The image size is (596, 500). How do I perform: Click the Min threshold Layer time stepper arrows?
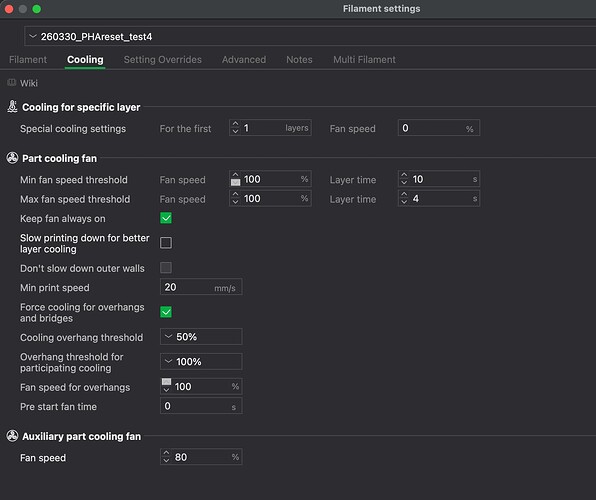coord(404,179)
